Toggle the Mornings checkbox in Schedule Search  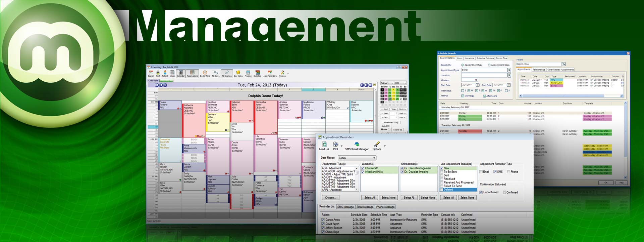click(463, 96)
